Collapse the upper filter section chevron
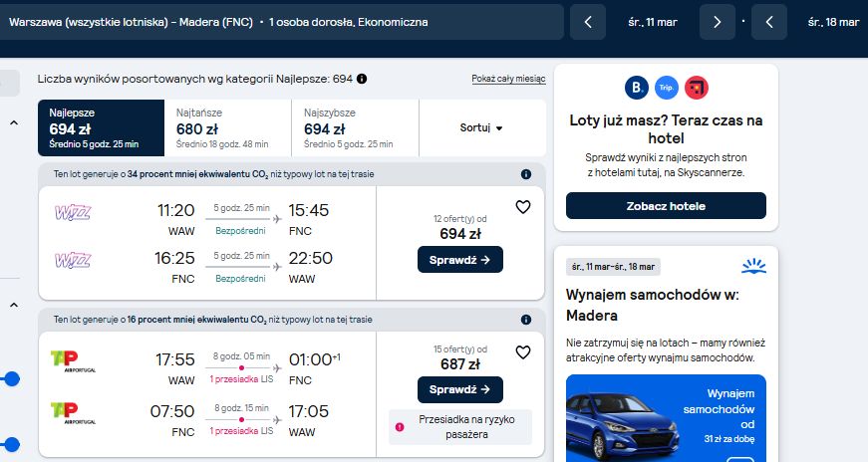 (14, 122)
